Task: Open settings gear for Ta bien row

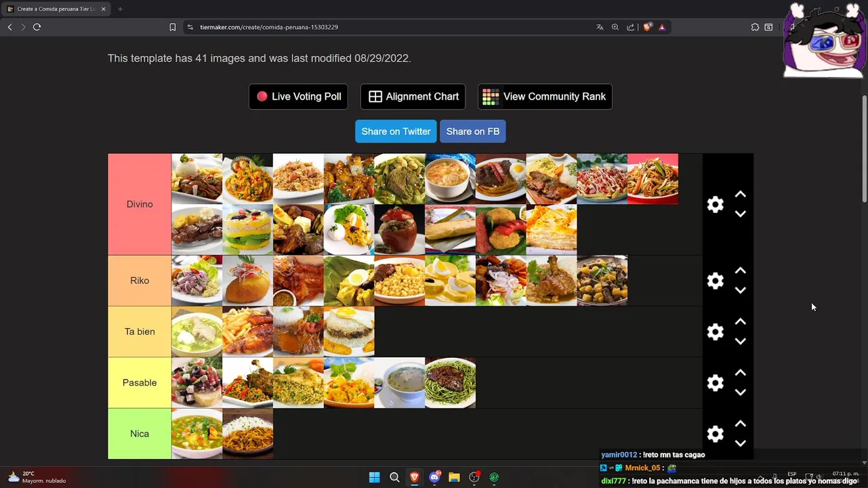Action: coord(715,331)
